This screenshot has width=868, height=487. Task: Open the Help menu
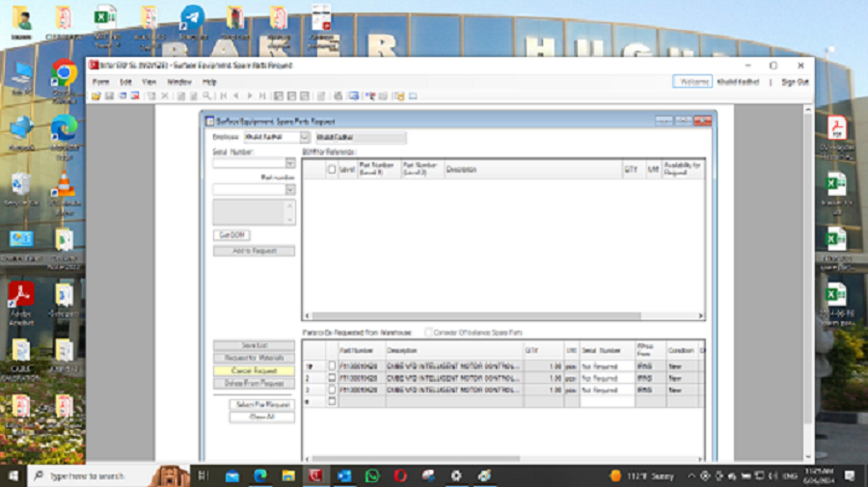209,82
